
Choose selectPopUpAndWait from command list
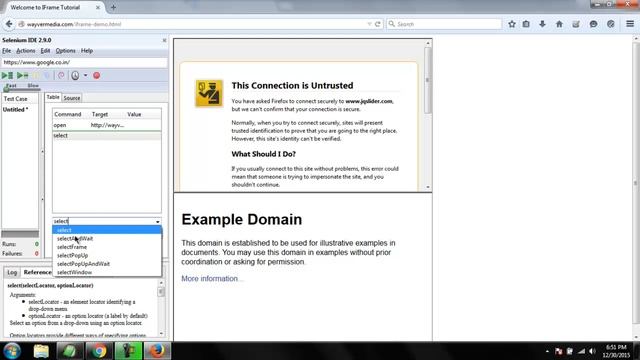(x=107, y=264)
